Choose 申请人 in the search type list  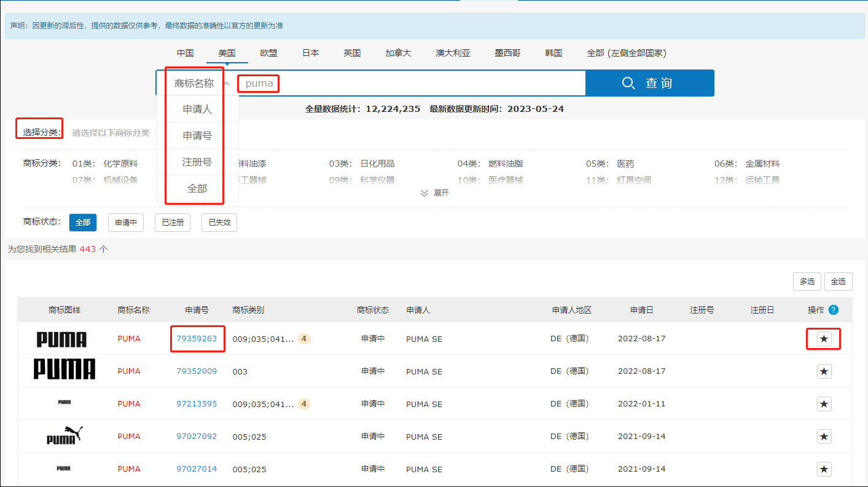197,109
